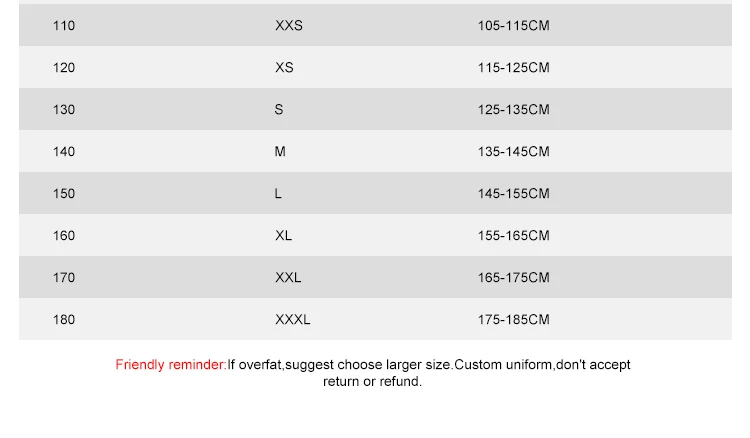Click the 175-185CM height range
Viewport: 750px width, 438px height.
[514, 319]
